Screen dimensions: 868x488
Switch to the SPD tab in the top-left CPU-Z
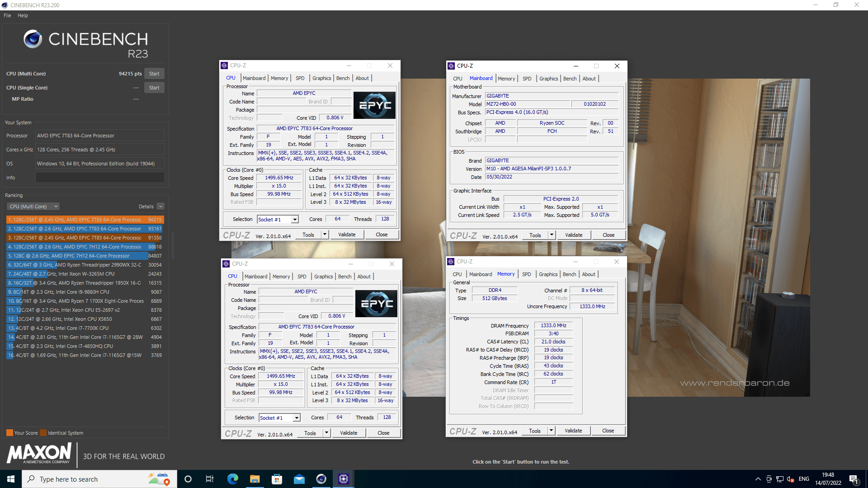(300, 78)
